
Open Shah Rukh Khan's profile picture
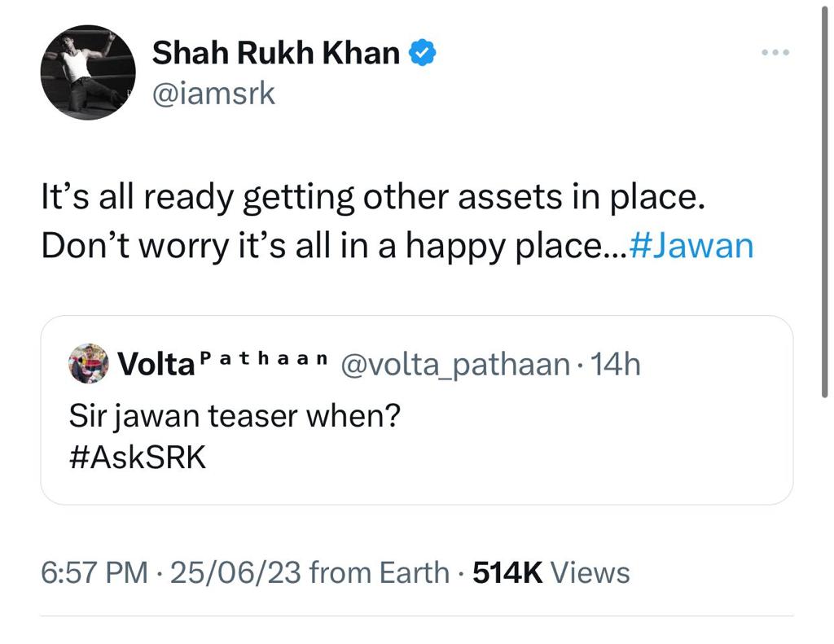(88, 72)
